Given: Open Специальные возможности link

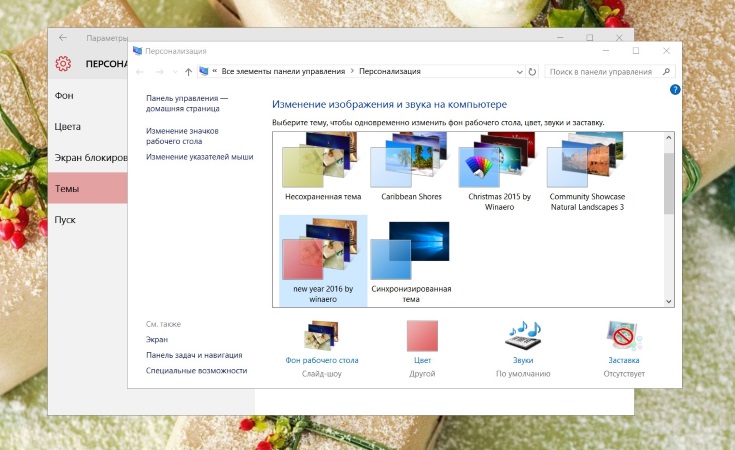Looking at the screenshot, I should 196,370.
